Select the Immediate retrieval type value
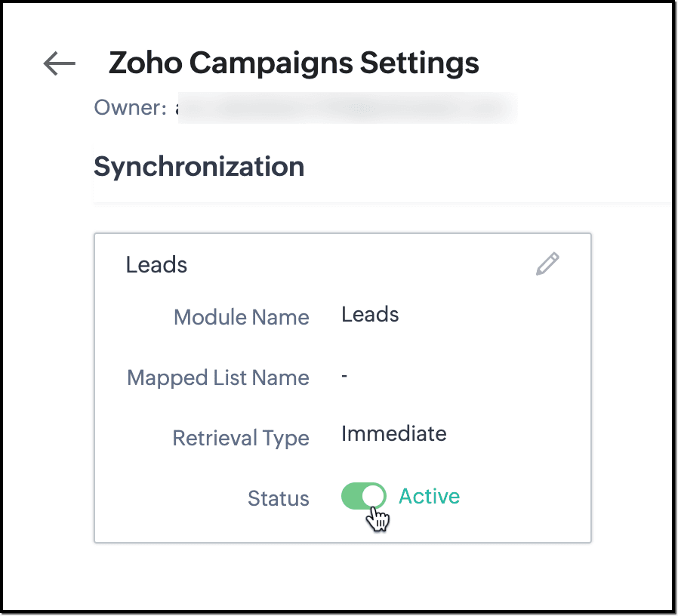This screenshot has height=616, width=678. tap(393, 434)
